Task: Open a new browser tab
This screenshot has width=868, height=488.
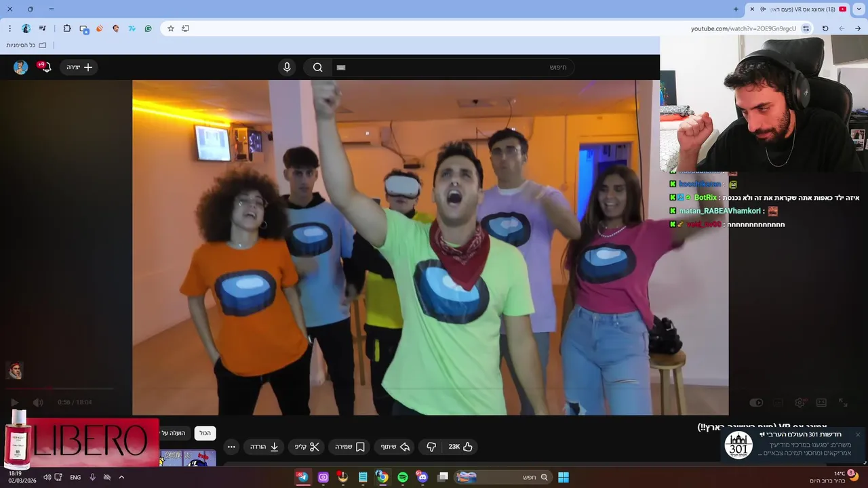Action: pyautogui.click(x=736, y=9)
